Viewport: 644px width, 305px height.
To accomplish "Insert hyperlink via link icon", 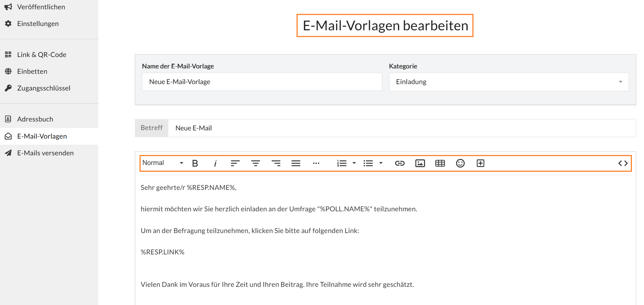I will [400, 163].
